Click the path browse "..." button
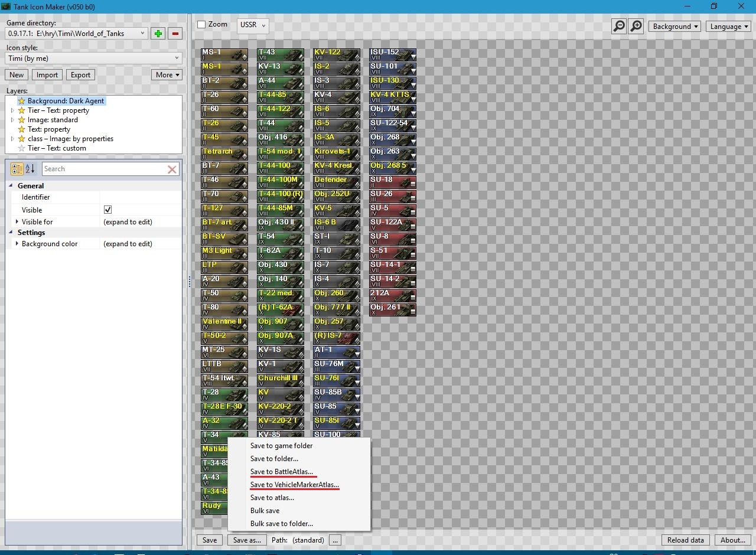 (x=335, y=540)
